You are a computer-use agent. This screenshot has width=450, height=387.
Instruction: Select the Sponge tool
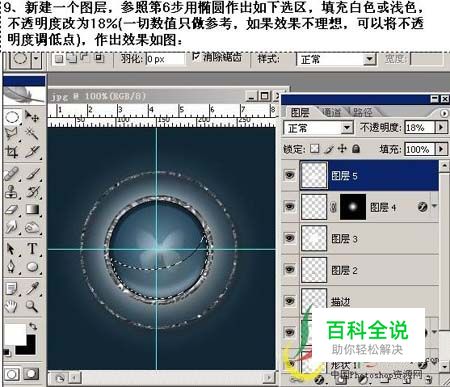coord(32,227)
